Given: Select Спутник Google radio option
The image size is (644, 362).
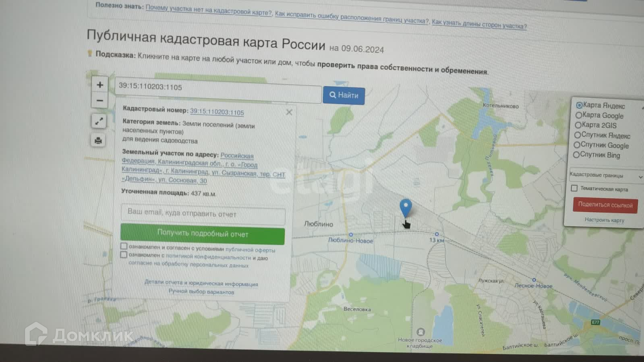Looking at the screenshot, I should click(577, 145).
